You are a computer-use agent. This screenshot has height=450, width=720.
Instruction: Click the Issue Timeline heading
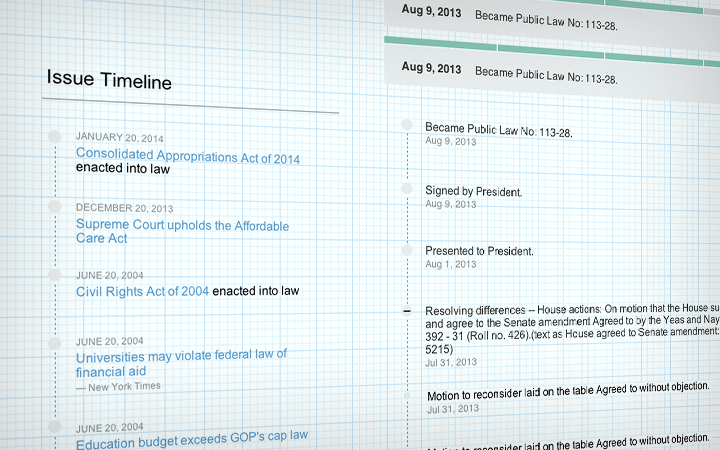pos(109,82)
